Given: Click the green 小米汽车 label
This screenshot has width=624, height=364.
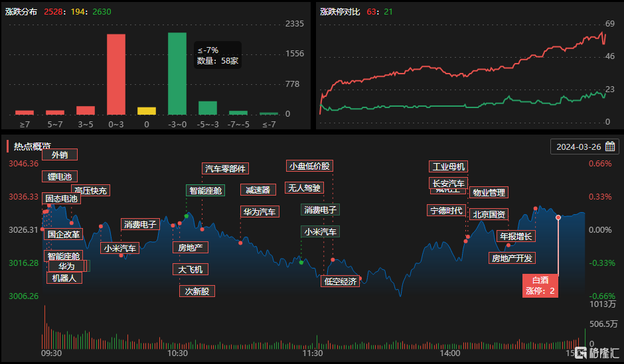Looking at the screenshot, I should point(320,231).
